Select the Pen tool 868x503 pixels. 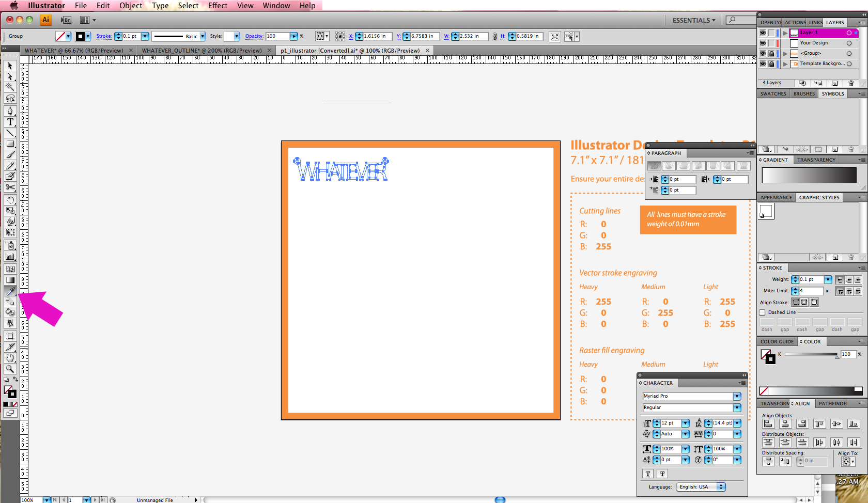pos(10,111)
